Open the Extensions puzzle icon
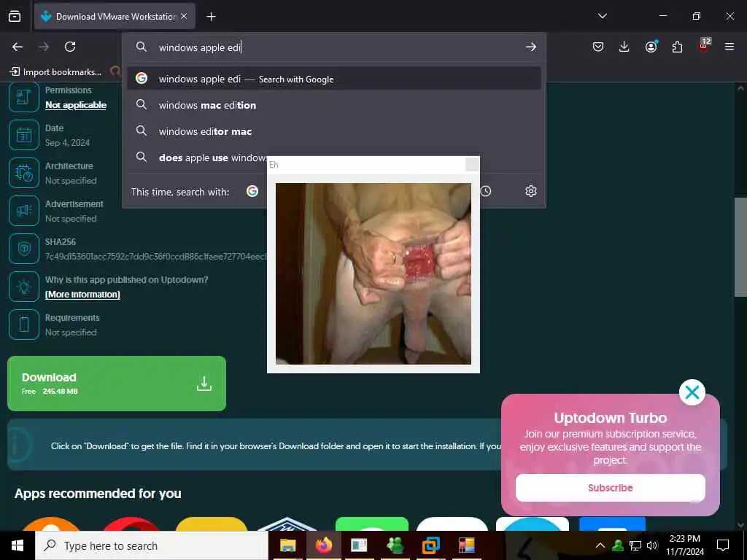 (x=677, y=47)
